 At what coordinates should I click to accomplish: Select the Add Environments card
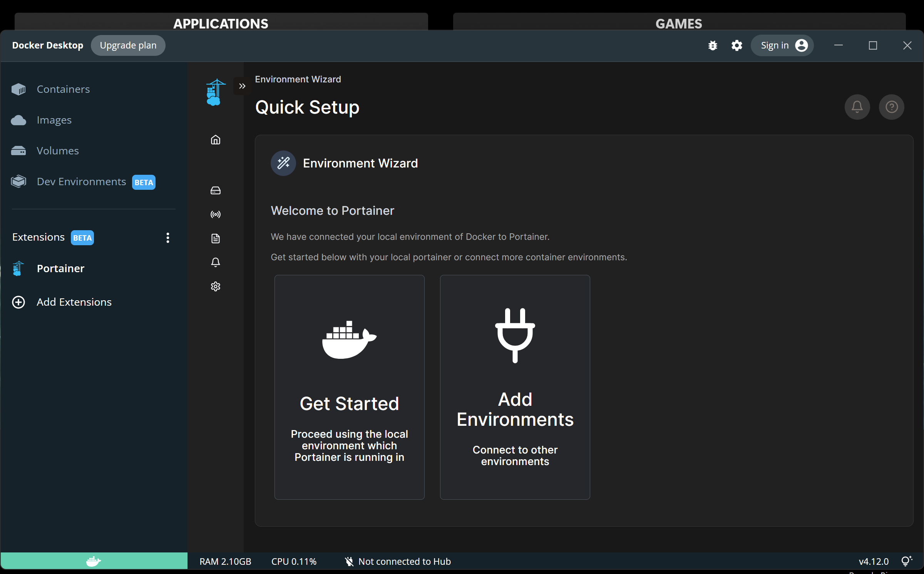click(515, 387)
